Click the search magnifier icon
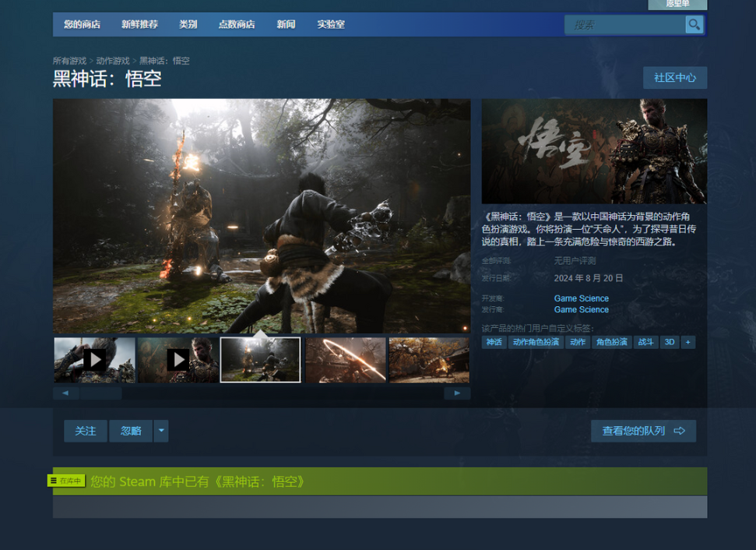This screenshot has height=550, width=756. click(x=694, y=25)
